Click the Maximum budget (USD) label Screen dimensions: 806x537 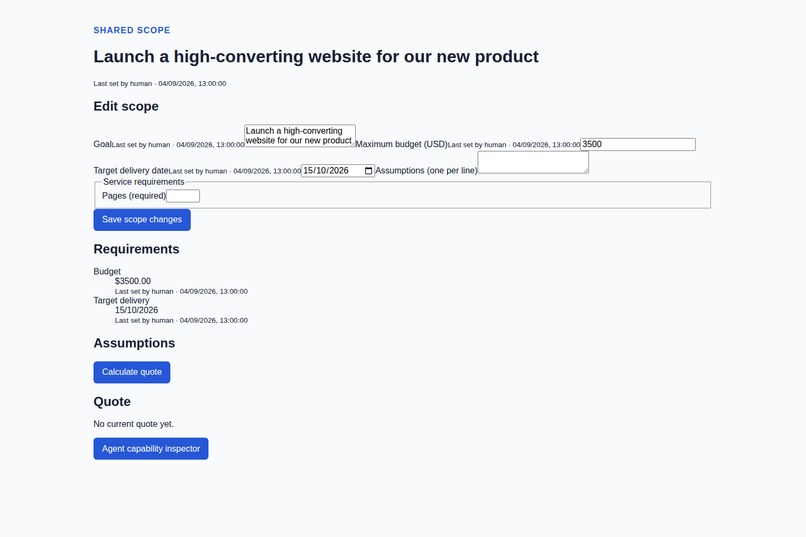click(401, 144)
